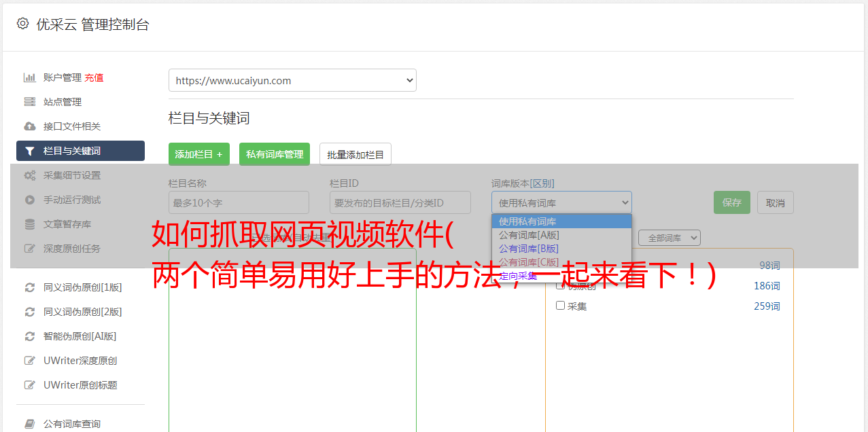
Task: Choose 使用私有词库 in the open list
Action: (561, 221)
